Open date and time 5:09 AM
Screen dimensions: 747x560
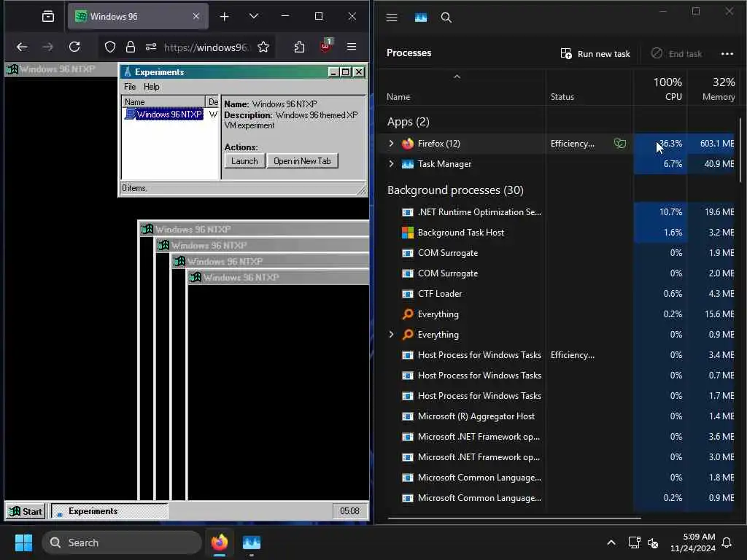[693, 542]
